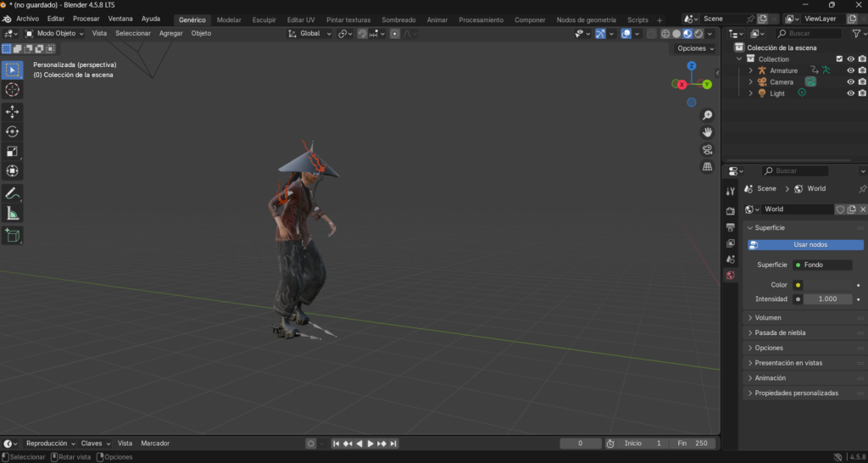The image size is (868, 463).
Task: Open the Reproducción dropdown
Action: pos(50,443)
